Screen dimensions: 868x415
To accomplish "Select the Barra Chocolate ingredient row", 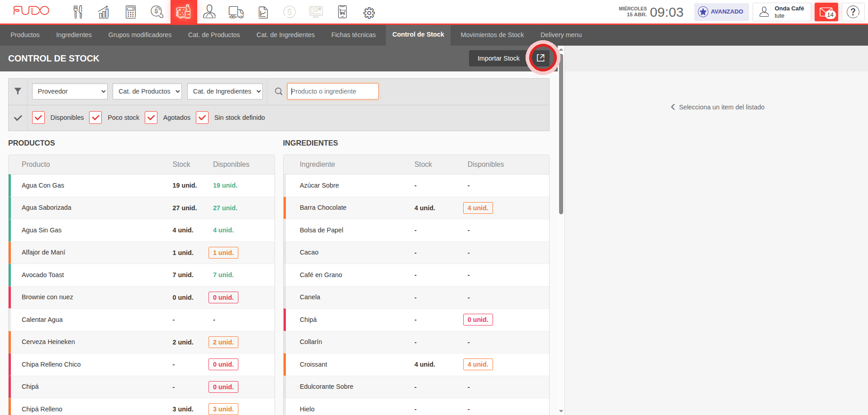I will [x=416, y=208].
